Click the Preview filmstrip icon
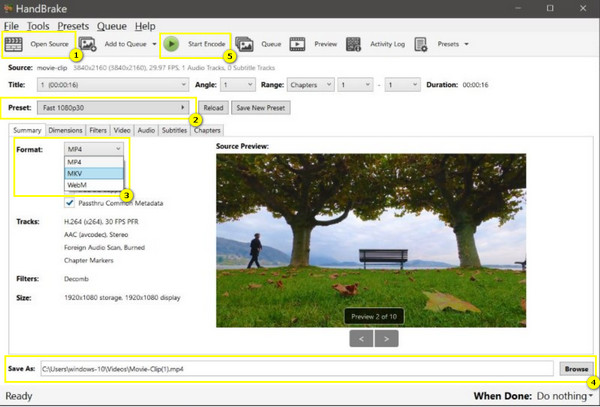The image size is (600, 407). click(297, 44)
